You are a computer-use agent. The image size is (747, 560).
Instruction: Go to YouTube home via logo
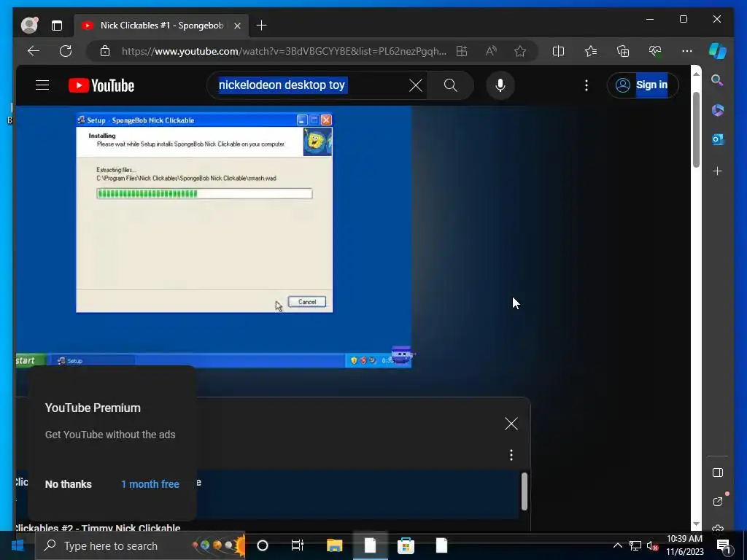(x=101, y=86)
